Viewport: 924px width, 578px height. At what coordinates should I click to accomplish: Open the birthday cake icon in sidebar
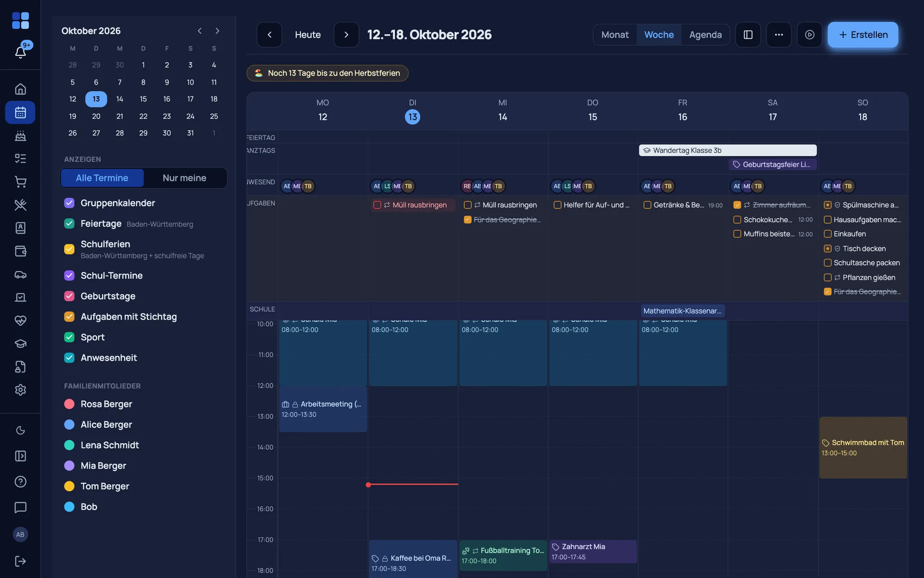(x=20, y=135)
